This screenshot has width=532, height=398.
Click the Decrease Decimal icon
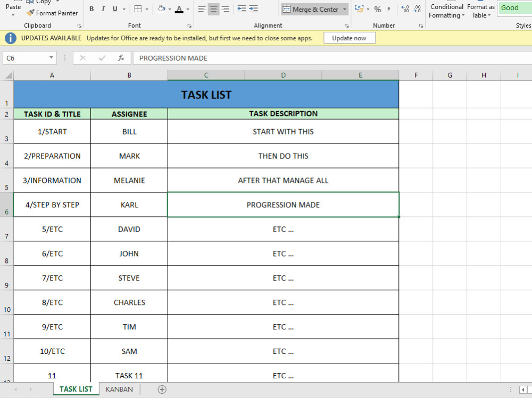tap(418, 9)
